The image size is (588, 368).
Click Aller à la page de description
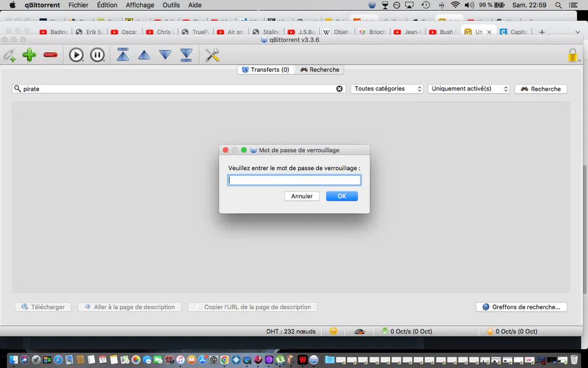[129, 307]
